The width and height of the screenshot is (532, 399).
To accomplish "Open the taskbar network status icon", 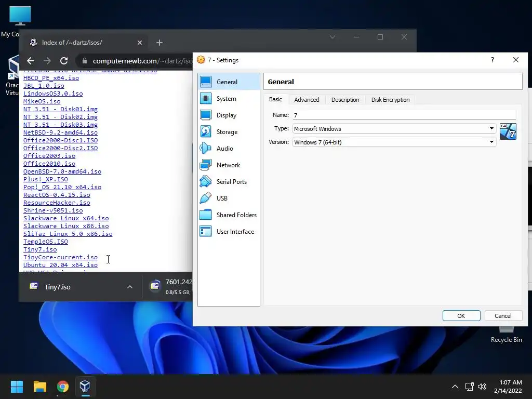I will pyautogui.click(x=469, y=387).
